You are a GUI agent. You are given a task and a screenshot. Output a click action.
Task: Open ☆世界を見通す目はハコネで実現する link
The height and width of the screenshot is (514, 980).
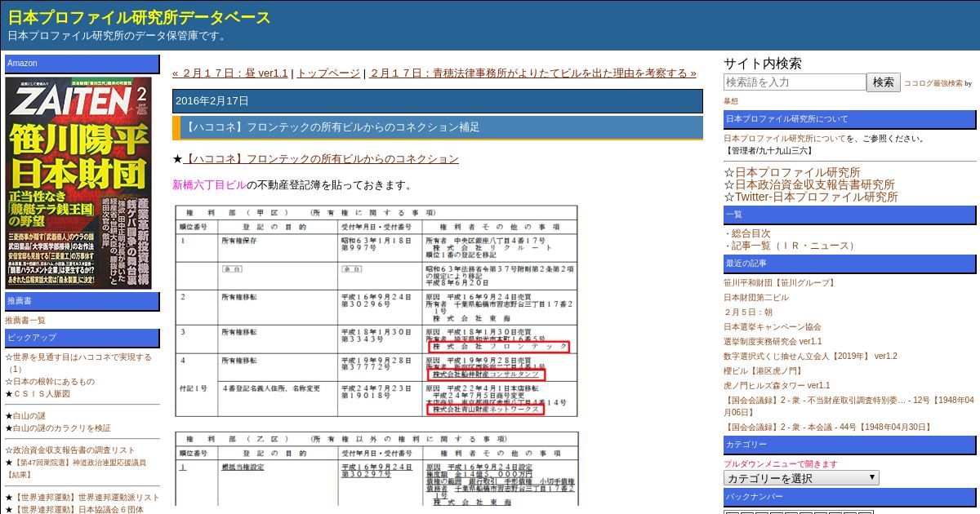pos(78,363)
